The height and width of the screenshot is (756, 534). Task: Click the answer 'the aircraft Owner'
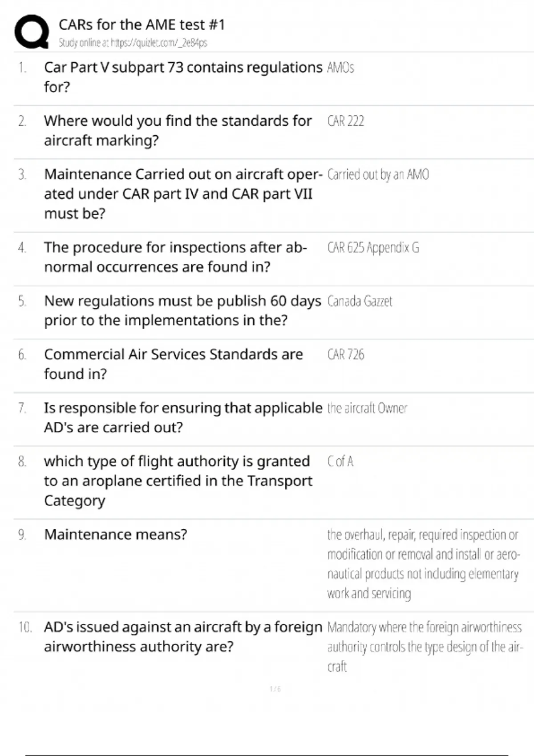[x=367, y=408]
